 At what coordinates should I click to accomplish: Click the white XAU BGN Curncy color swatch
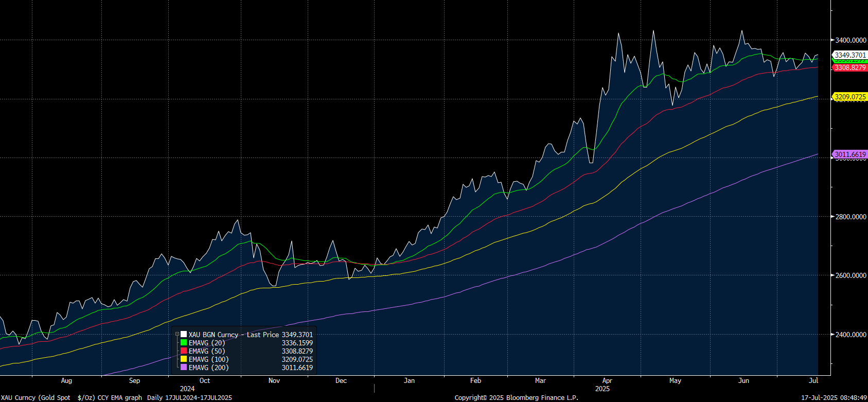[x=184, y=335]
